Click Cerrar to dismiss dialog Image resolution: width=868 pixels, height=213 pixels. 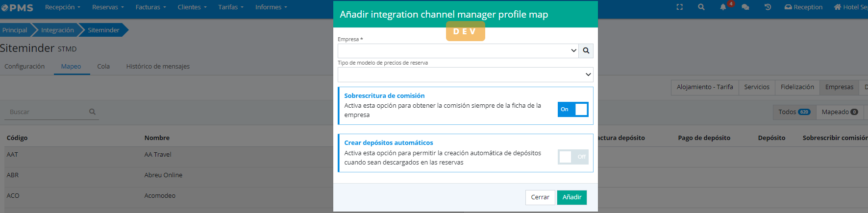pos(540,197)
